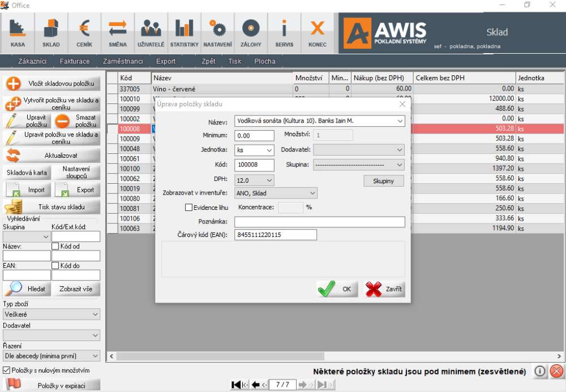Viewport: 566px width, 392px height.
Task: Open the Jednotka dropdown
Action: click(269, 150)
